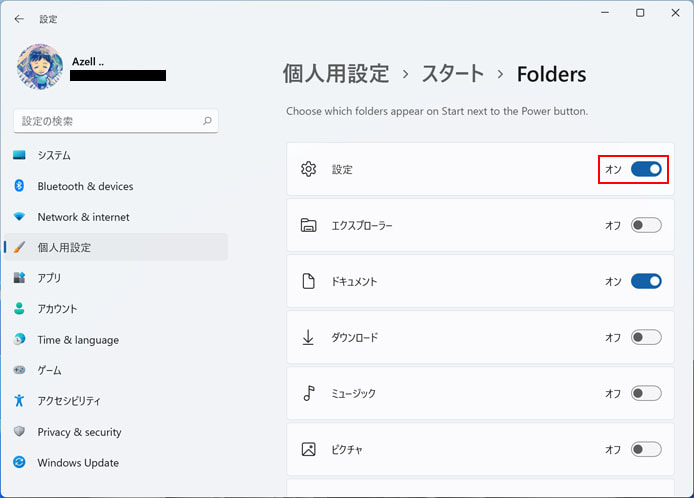Enable the エクスプローラー toggle
The height and width of the screenshot is (498, 694).
(646, 225)
